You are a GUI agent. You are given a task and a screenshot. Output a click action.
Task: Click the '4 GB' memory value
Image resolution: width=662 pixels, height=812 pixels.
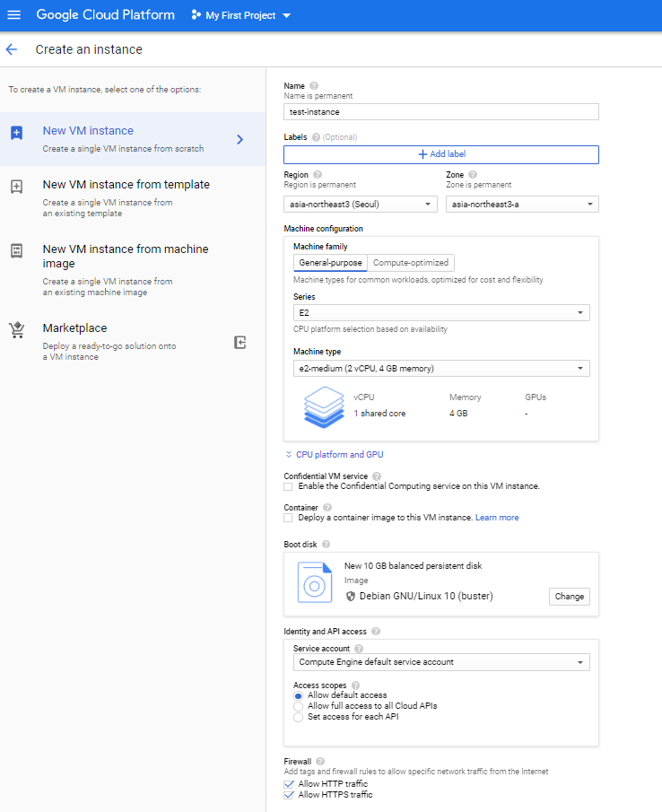click(x=458, y=414)
